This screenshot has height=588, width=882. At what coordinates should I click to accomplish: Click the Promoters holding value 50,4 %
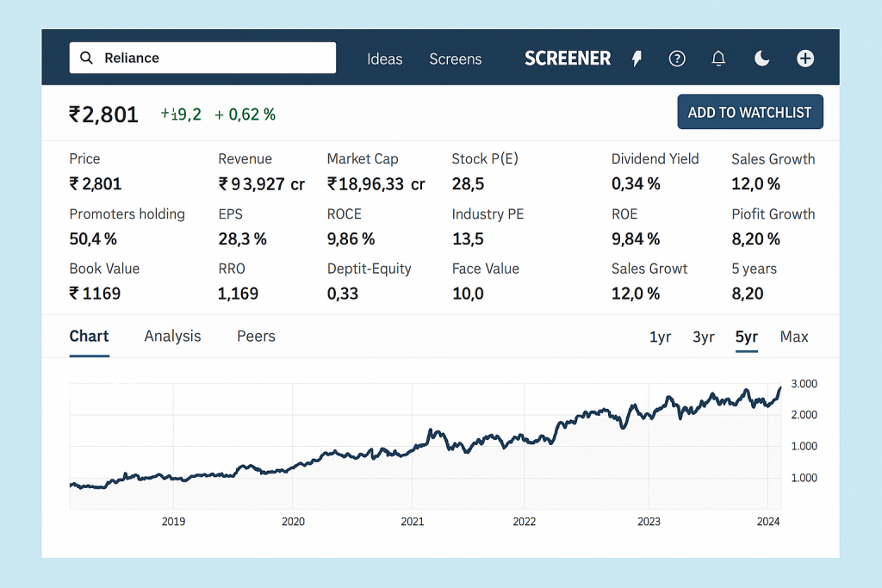(x=93, y=239)
